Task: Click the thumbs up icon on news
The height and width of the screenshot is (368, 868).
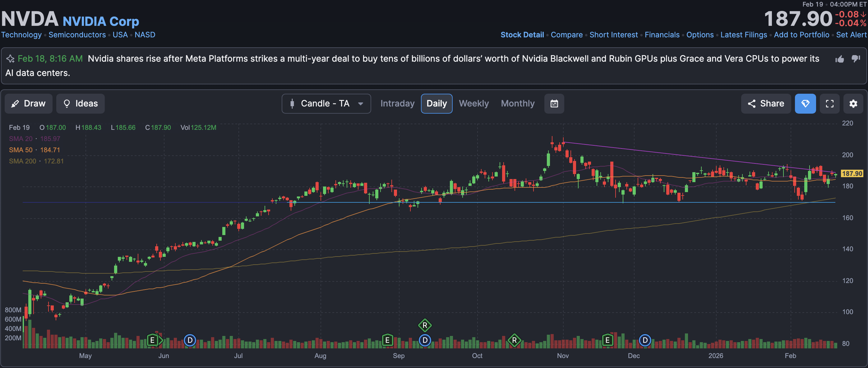Action: (839, 59)
